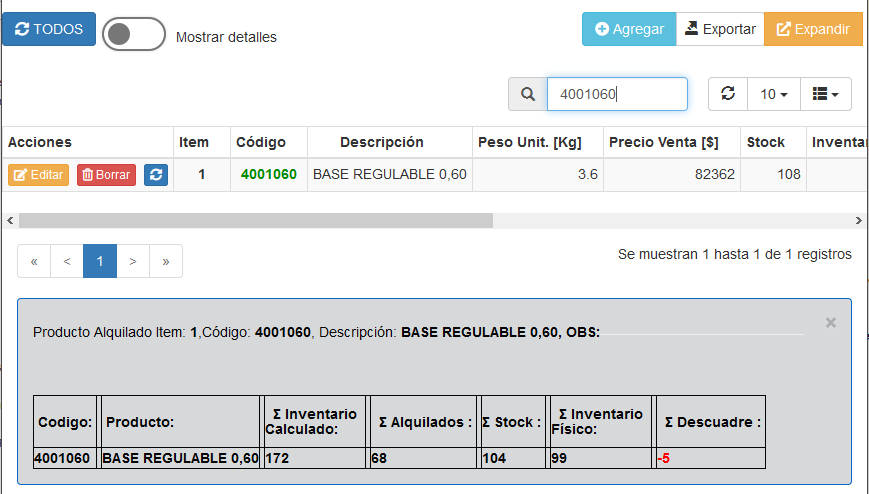
Task: Go to first page with « button
Action: [x=34, y=261]
